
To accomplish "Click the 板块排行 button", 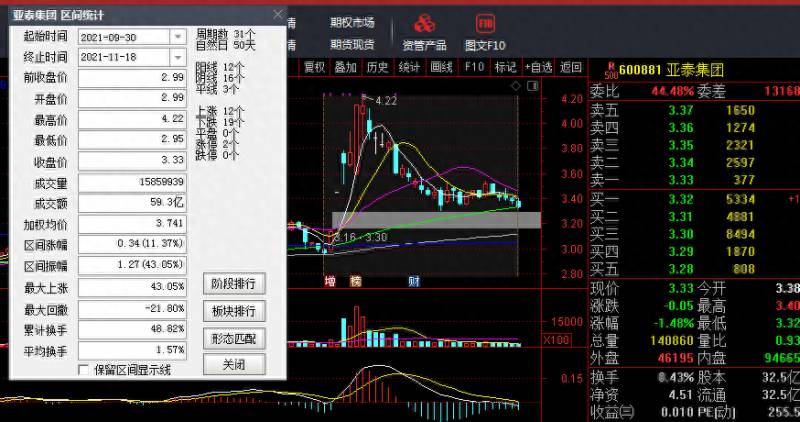I will [234, 311].
